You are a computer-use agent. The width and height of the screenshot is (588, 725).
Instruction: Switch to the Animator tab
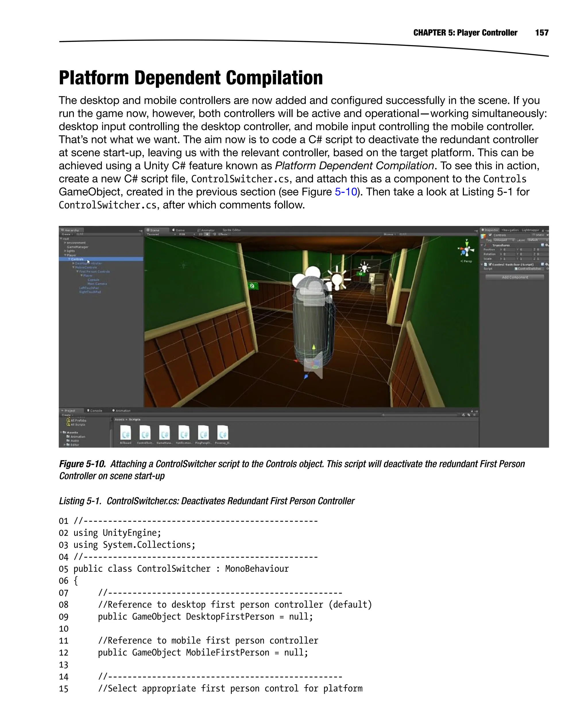[x=206, y=230]
